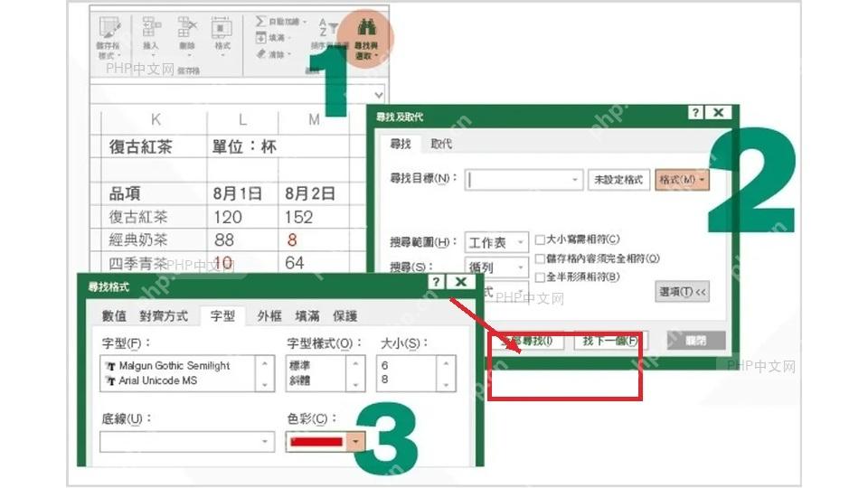
Task: Select the 字型 tab
Action: 222,316
